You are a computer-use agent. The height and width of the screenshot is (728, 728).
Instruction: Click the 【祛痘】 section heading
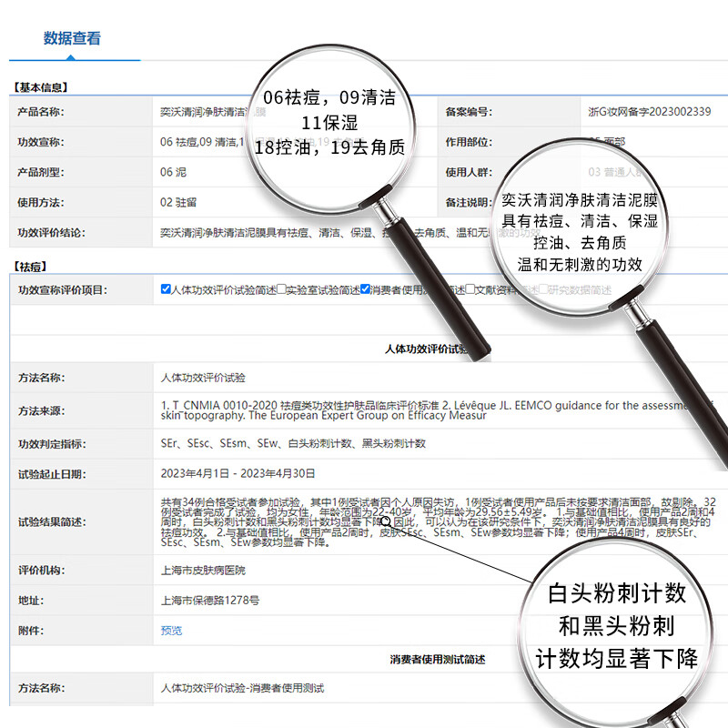(x=30, y=267)
